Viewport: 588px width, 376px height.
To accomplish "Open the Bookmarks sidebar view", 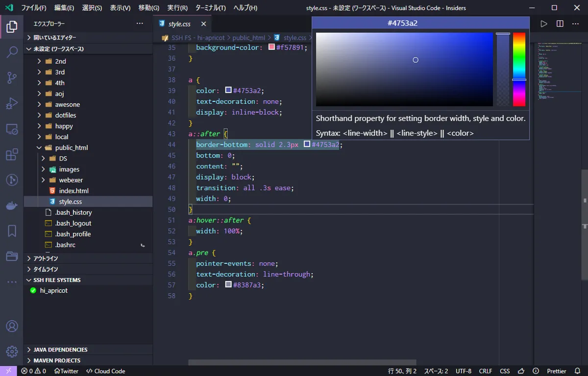I will pos(12,231).
